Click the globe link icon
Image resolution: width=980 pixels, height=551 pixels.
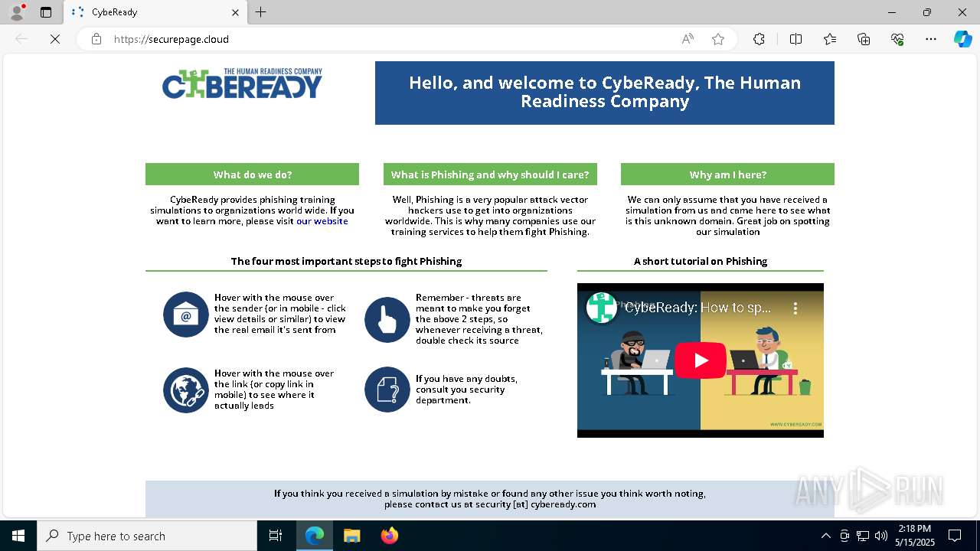[x=186, y=390]
